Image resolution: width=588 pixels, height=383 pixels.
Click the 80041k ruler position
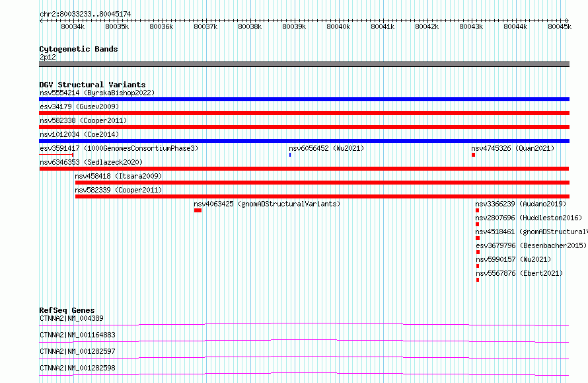[x=383, y=26]
